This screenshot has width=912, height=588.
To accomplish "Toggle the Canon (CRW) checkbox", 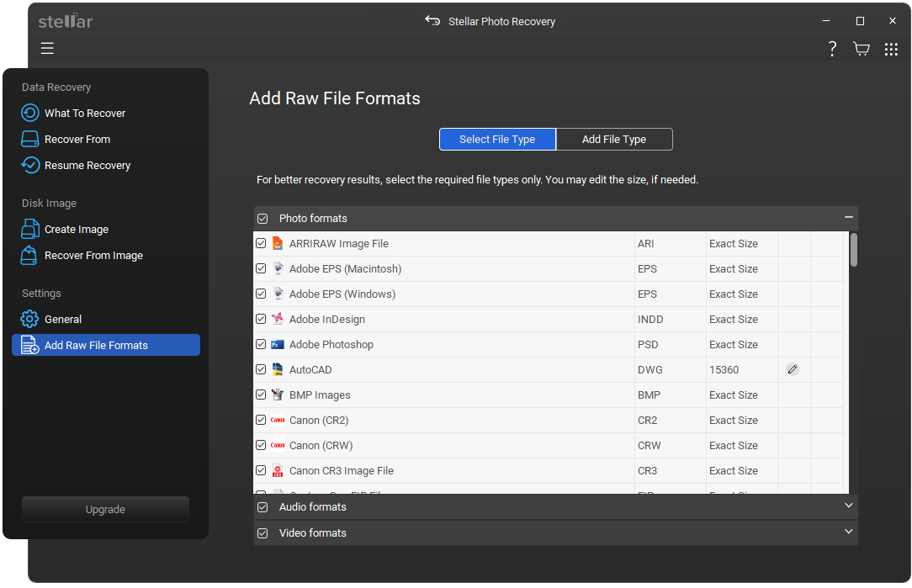I will (261, 445).
